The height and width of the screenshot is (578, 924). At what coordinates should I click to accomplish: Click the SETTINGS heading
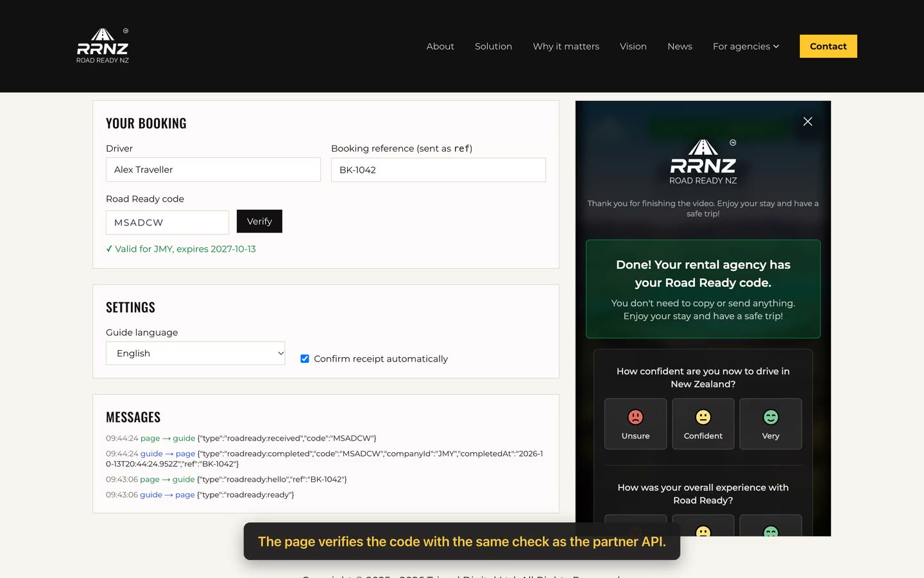click(130, 307)
